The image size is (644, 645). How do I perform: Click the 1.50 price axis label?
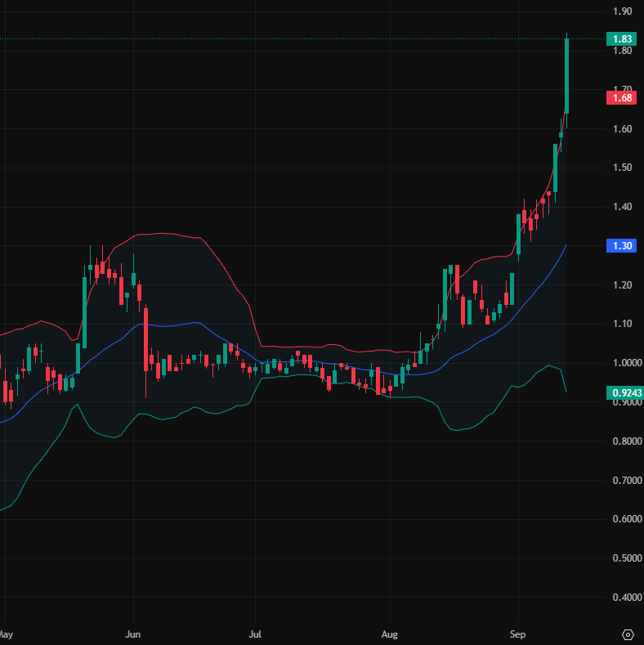[x=622, y=168]
